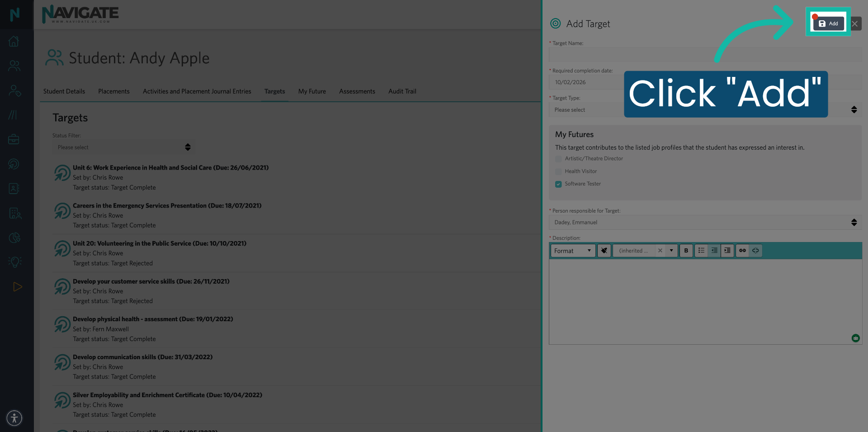868x432 pixels.
Task: Open Activities and Placement Journal Entries tab
Action: (197, 91)
